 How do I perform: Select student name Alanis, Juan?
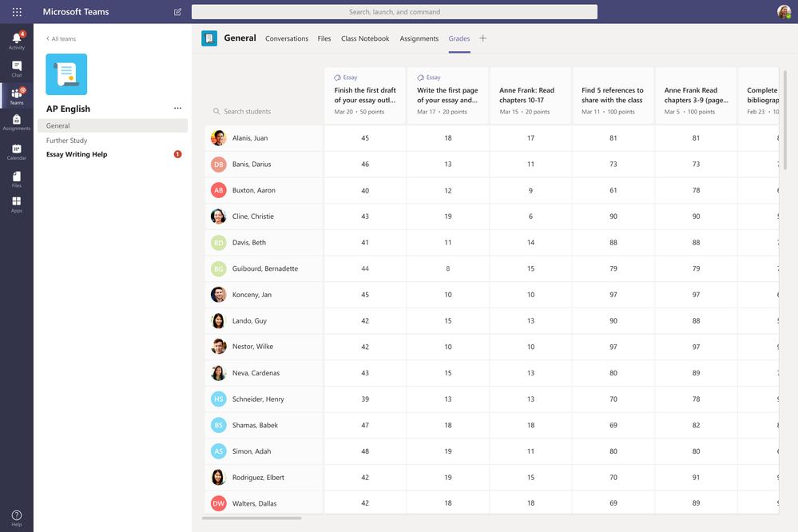[250, 138]
